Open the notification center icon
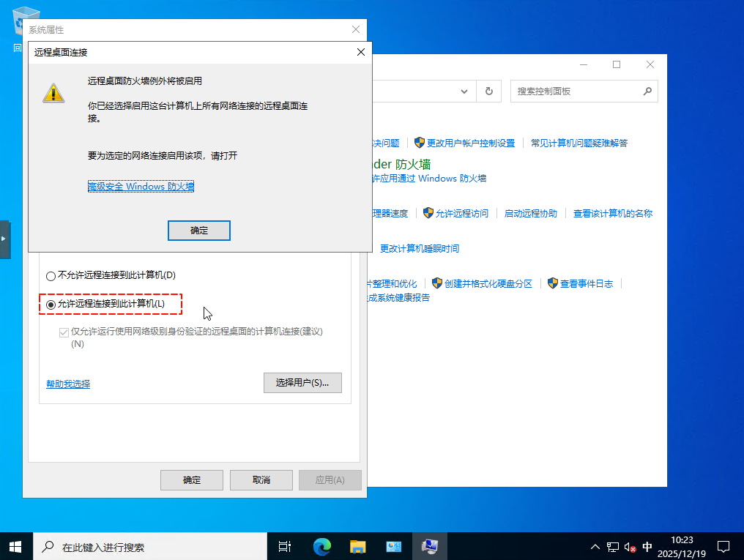The height and width of the screenshot is (560, 744). (723, 547)
